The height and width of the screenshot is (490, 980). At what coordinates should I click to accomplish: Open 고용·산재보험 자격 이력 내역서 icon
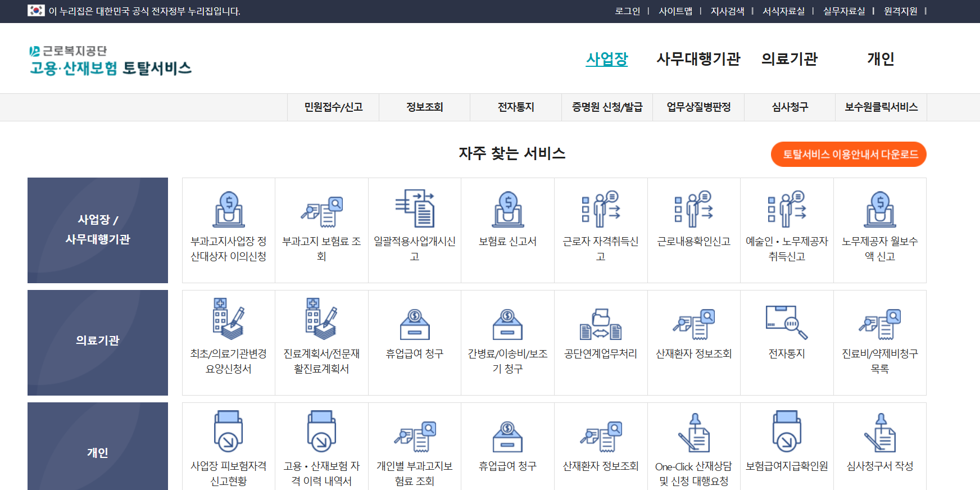(321, 432)
